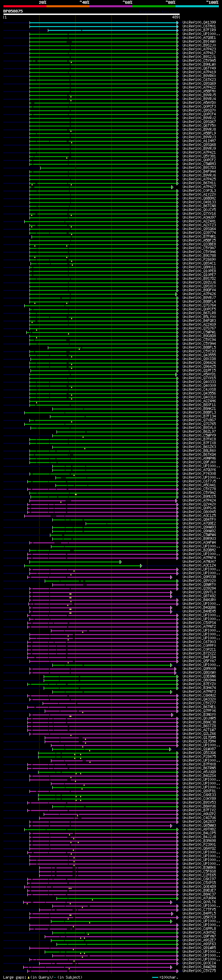The height and width of the screenshot is (980, 222).
Task: Open the UniRef100_Q7X8G7 entry
Action: tap(199, 420)
